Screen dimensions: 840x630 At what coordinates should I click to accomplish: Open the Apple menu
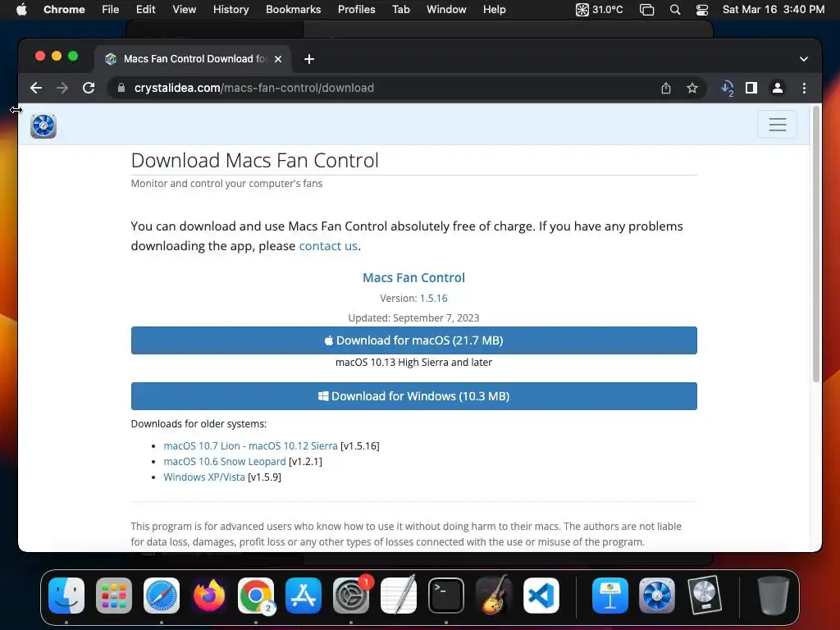coord(21,10)
